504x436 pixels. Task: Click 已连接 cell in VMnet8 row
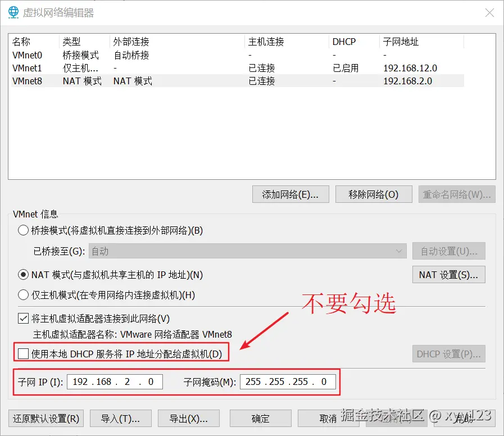[x=262, y=81]
